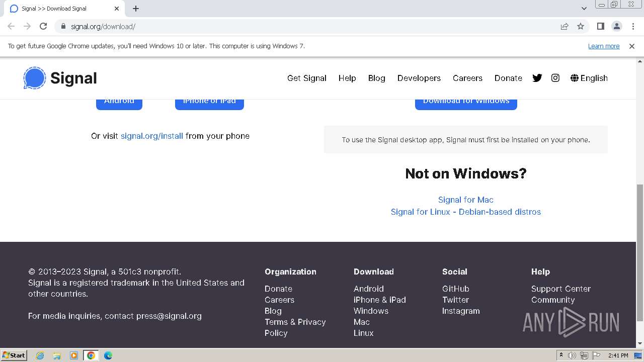
Task: Click the scrollbar down arrow
Action: pyautogui.click(x=640, y=343)
